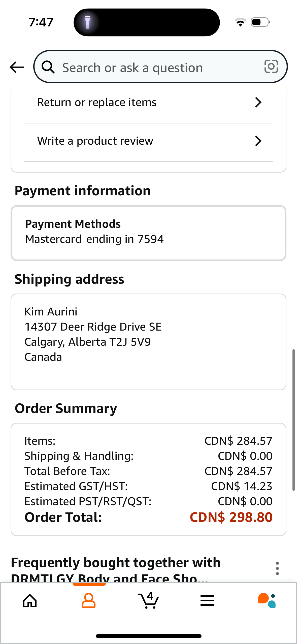The height and width of the screenshot is (644, 297).
Task: Open the shopping cart with 4 items
Action: (148, 600)
